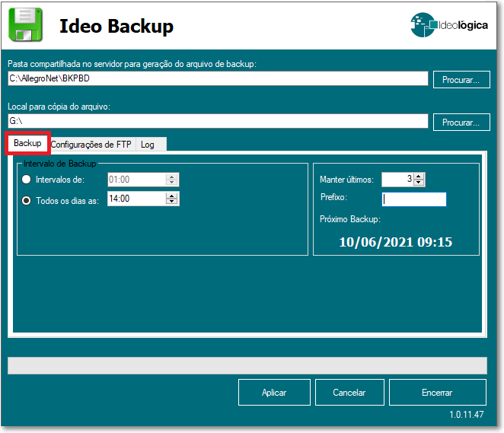Screen dimensions: 504x433
Task: Decrease 'Manter últimos' value with down arrow
Action: (419, 183)
